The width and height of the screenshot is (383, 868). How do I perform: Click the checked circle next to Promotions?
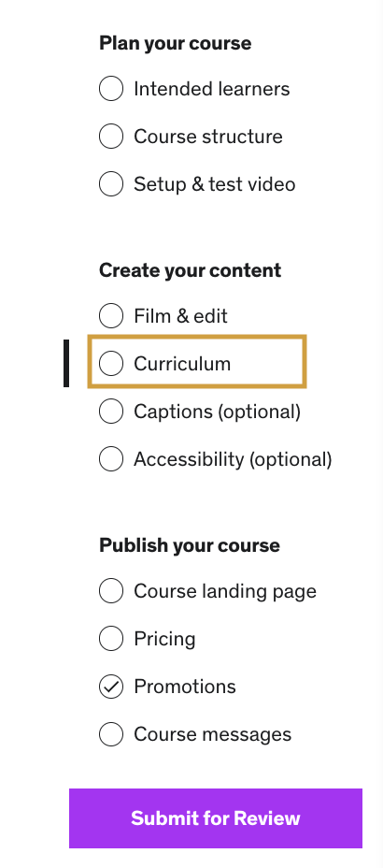click(x=111, y=687)
